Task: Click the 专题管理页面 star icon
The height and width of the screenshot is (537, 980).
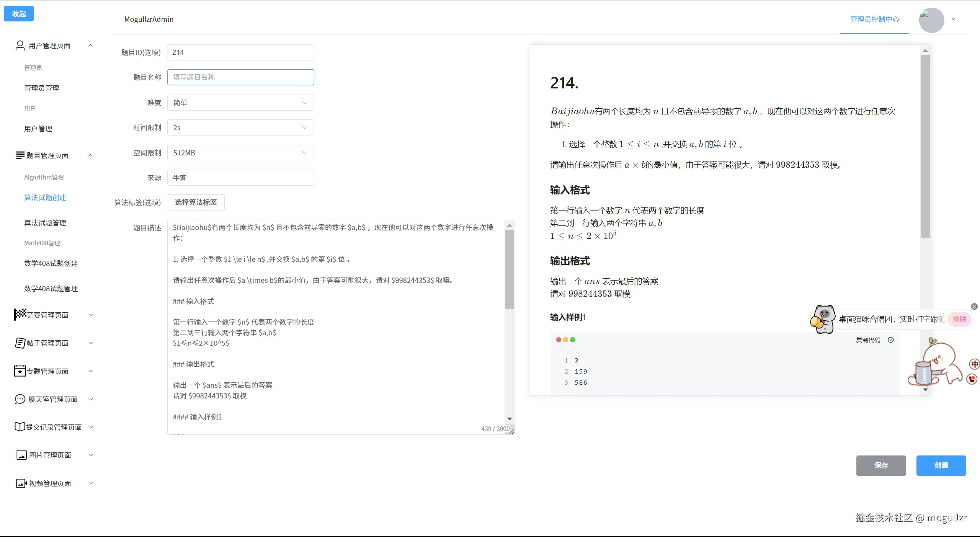Action: point(20,371)
